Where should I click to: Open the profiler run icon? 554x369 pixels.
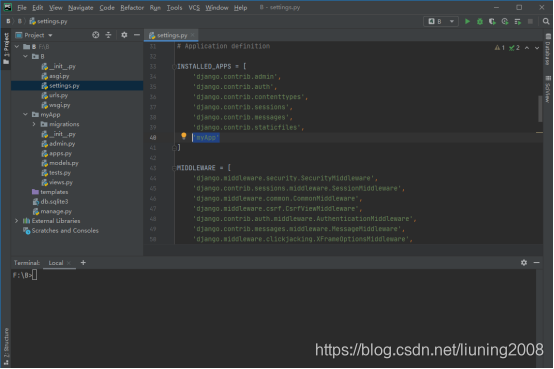tap(505, 22)
